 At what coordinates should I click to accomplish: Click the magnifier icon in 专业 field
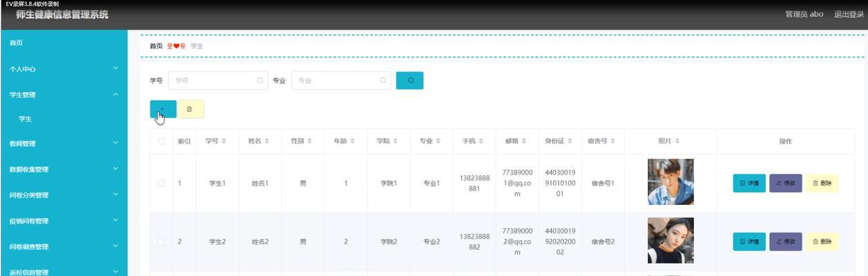pyautogui.click(x=383, y=81)
